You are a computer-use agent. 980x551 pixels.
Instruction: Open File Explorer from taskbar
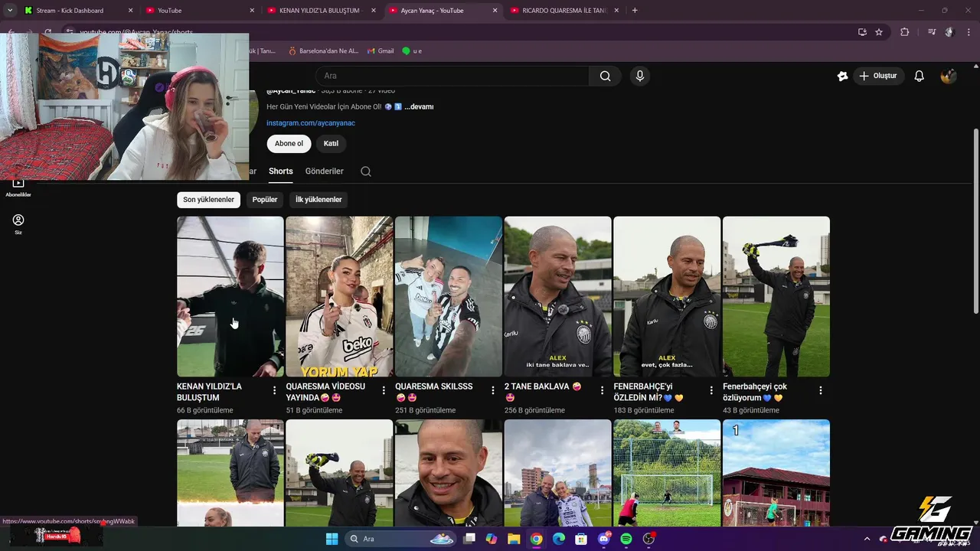pos(514,539)
